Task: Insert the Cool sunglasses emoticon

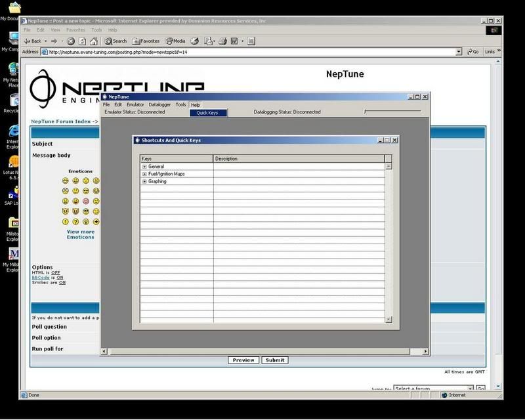Action: (86, 191)
